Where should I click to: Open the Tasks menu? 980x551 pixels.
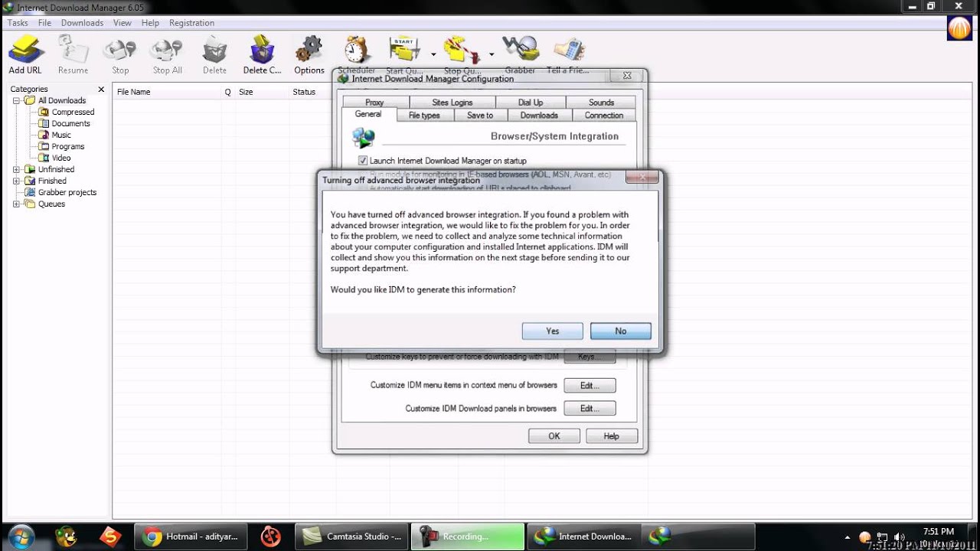point(18,23)
